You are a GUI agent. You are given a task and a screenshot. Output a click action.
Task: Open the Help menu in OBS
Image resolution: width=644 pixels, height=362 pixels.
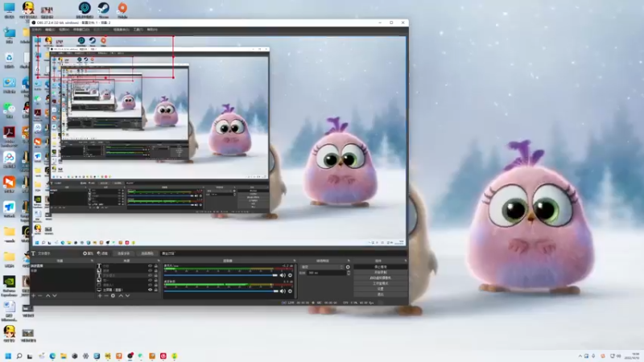coord(152,30)
